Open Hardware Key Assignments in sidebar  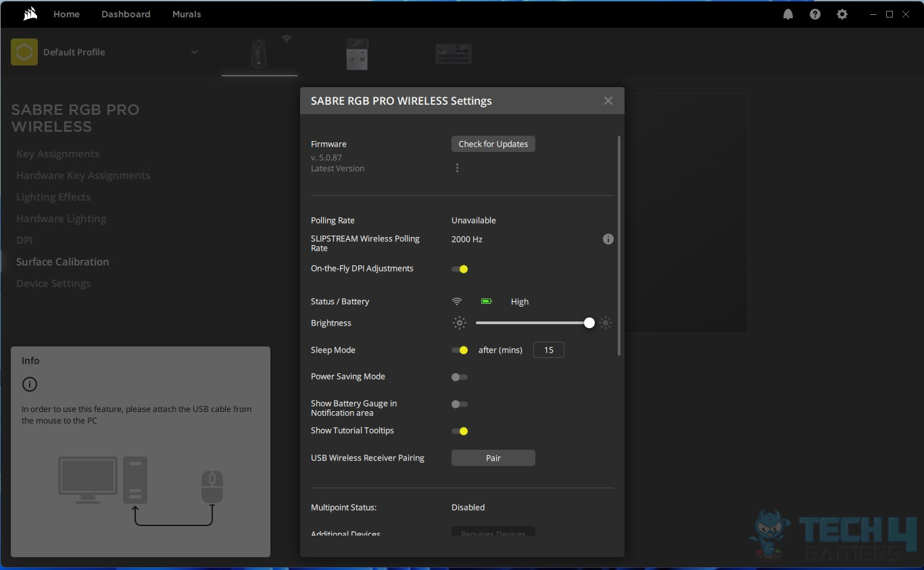83,176
